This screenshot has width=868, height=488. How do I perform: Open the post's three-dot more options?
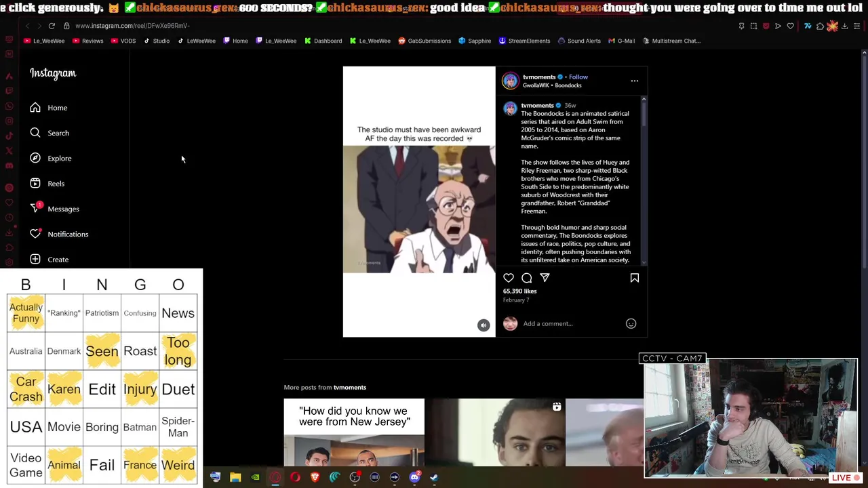pos(635,81)
